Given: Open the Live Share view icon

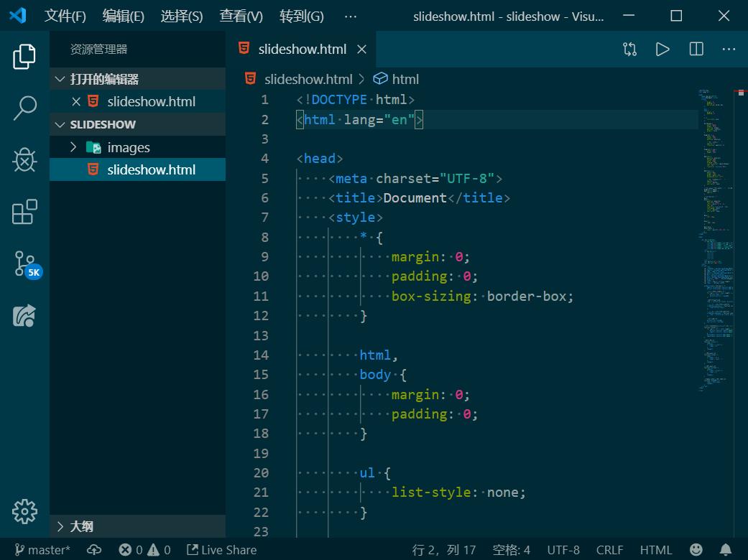Looking at the screenshot, I should pos(24,315).
